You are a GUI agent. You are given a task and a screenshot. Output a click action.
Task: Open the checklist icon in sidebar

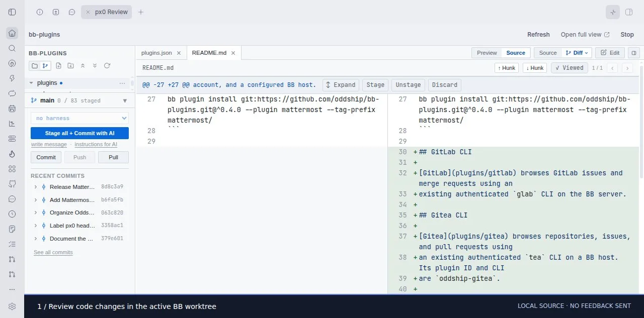click(x=12, y=244)
